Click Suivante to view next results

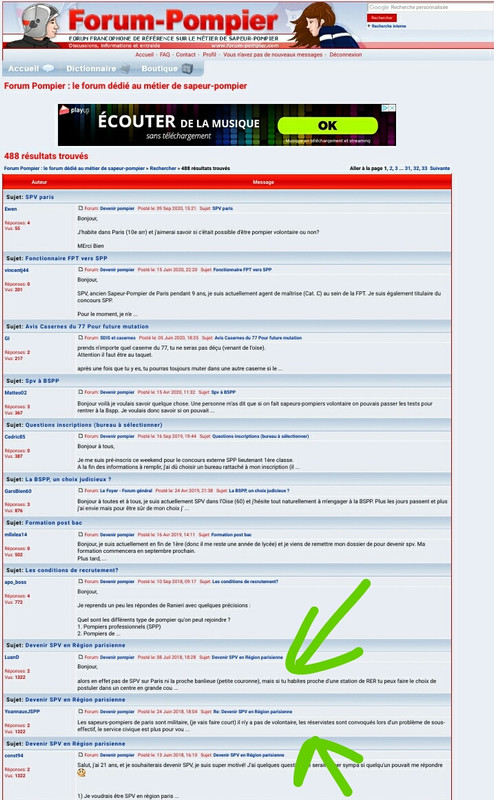click(x=440, y=168)
